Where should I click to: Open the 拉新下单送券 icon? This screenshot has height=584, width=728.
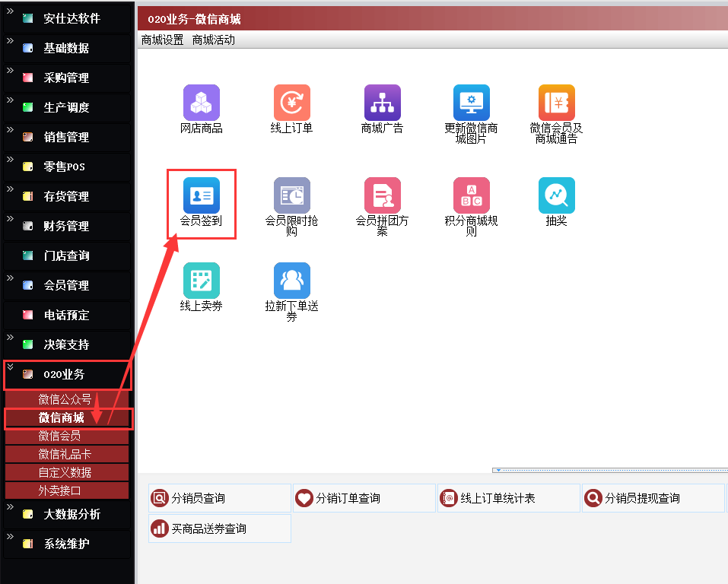pos(292,281)
